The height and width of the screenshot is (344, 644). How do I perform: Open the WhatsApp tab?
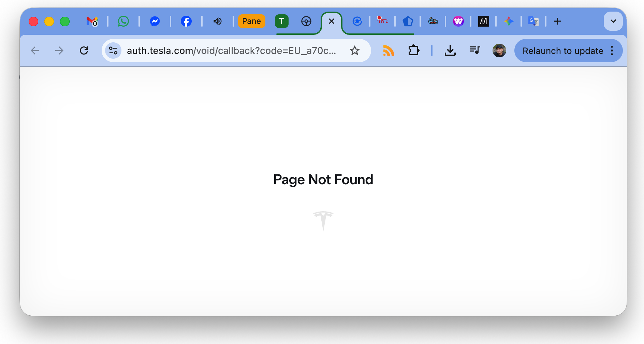pyautogui.click(x=123, y=21)
